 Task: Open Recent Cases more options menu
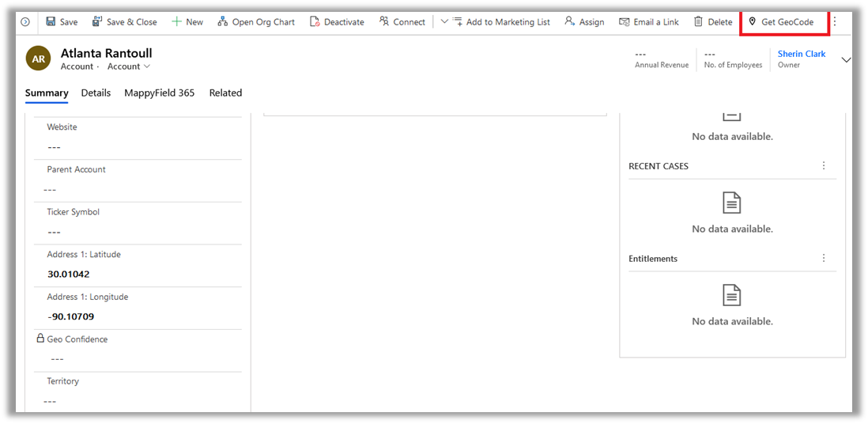[824, 166]
